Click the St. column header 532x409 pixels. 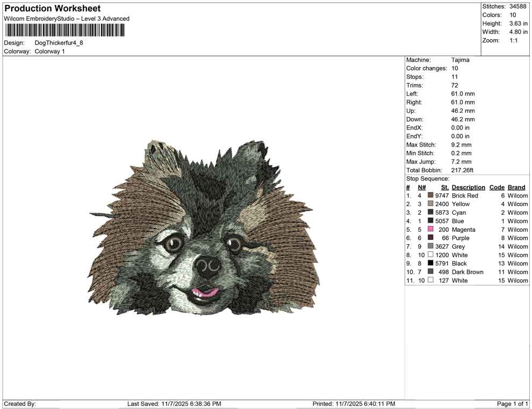tap(444, 187)
